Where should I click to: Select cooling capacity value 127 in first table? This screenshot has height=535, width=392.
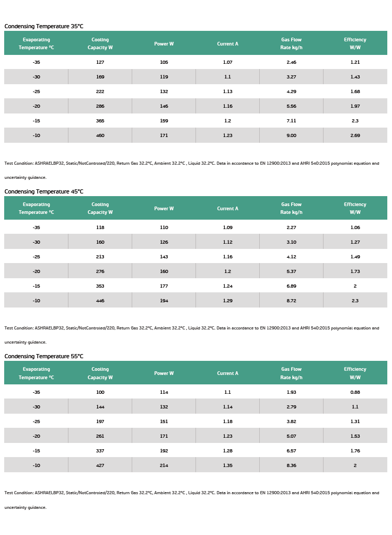point(100,62)
